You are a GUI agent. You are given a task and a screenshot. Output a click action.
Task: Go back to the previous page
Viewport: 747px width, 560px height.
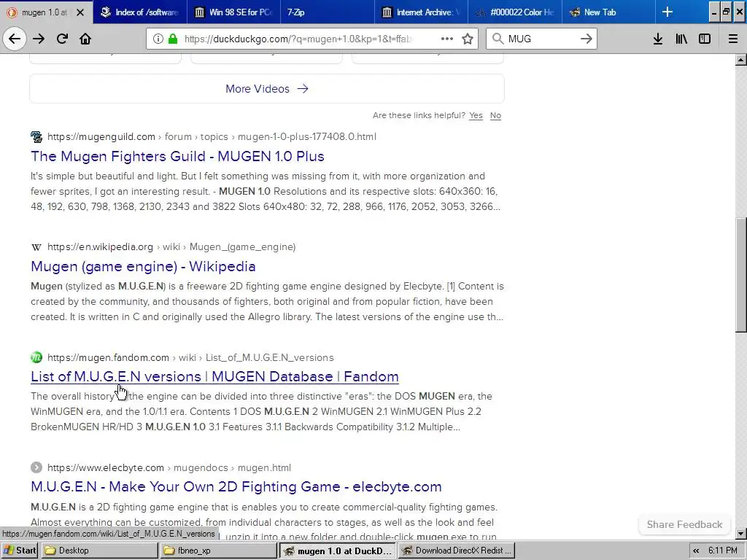[15, 39]
